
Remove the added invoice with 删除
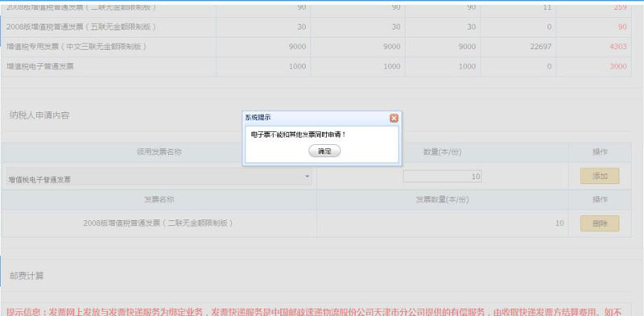click(x=600, y=223)
